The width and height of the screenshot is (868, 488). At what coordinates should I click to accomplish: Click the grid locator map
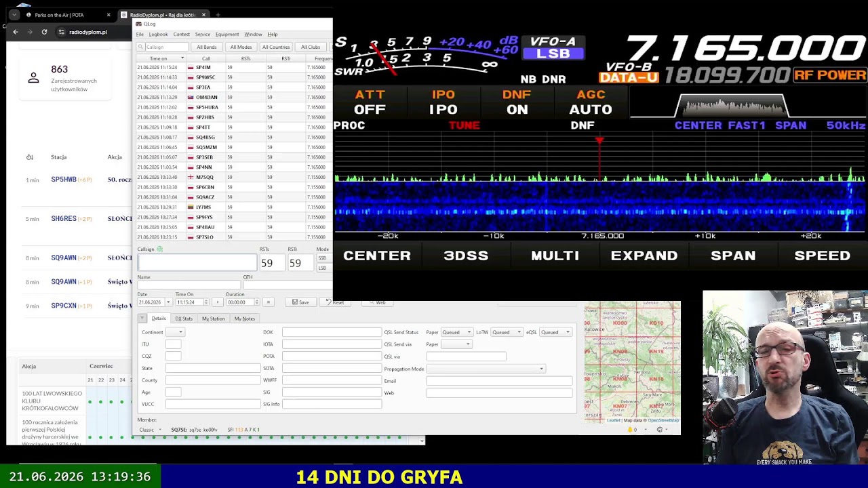(x=632, y=361)
